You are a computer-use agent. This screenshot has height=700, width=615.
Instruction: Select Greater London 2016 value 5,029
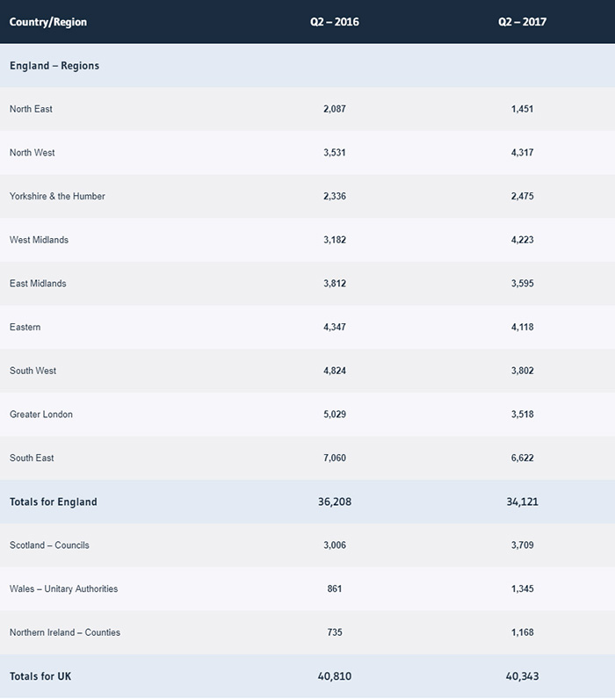(335, 415)
